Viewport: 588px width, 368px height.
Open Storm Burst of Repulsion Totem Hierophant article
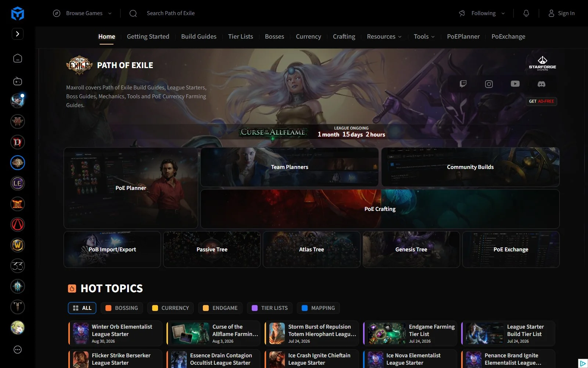point(312,333)
